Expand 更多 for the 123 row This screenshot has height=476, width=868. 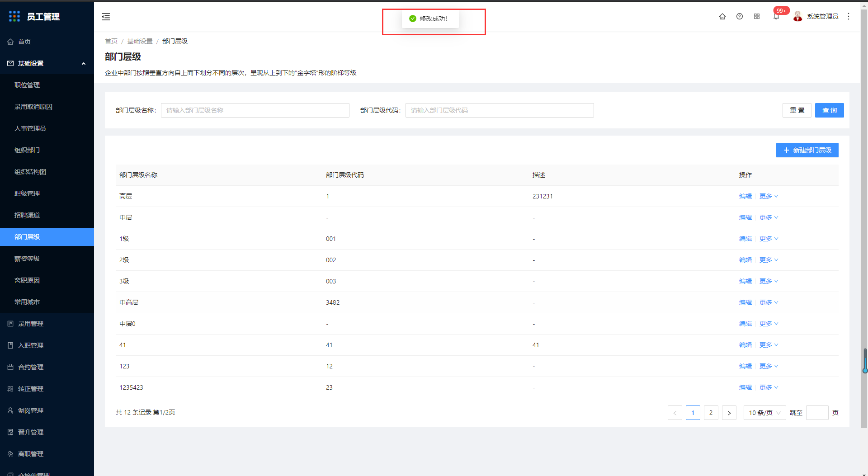click(x=769, y=366)
